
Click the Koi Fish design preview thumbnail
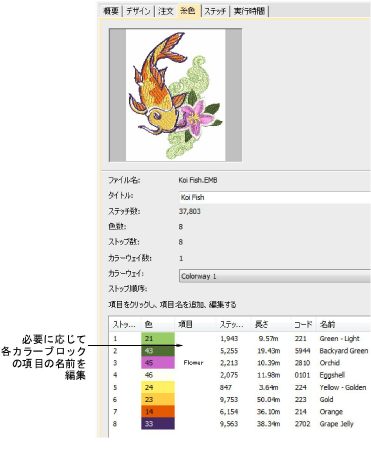click(x=175, y=95)
